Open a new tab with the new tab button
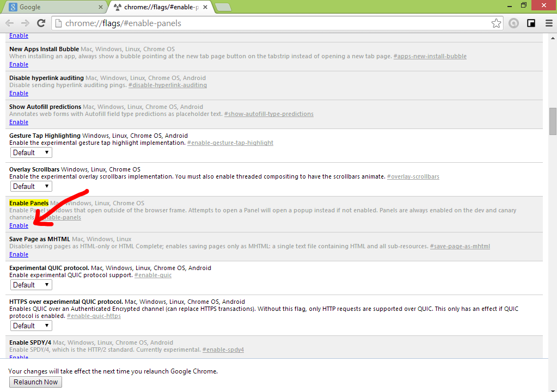 point(223,7)
